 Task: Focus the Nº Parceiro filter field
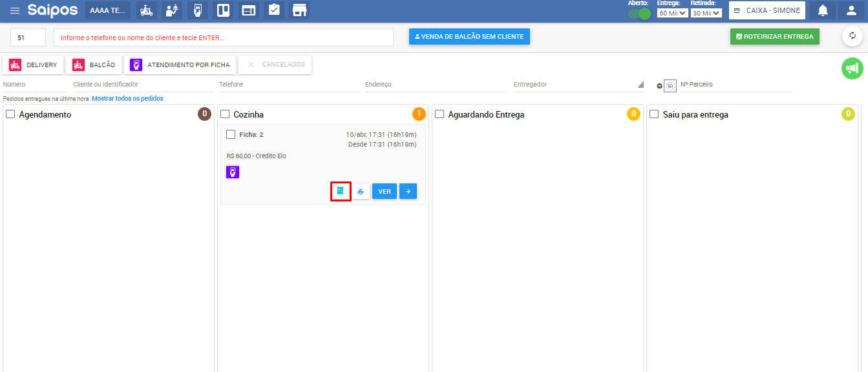coord(736,85)
